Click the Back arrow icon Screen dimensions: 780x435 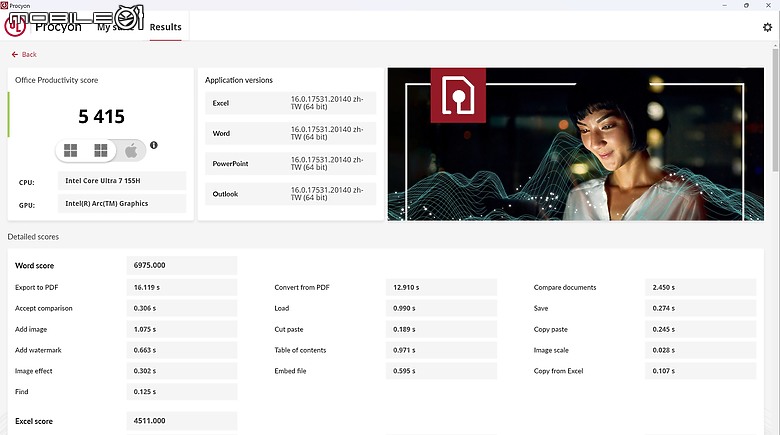14,54
